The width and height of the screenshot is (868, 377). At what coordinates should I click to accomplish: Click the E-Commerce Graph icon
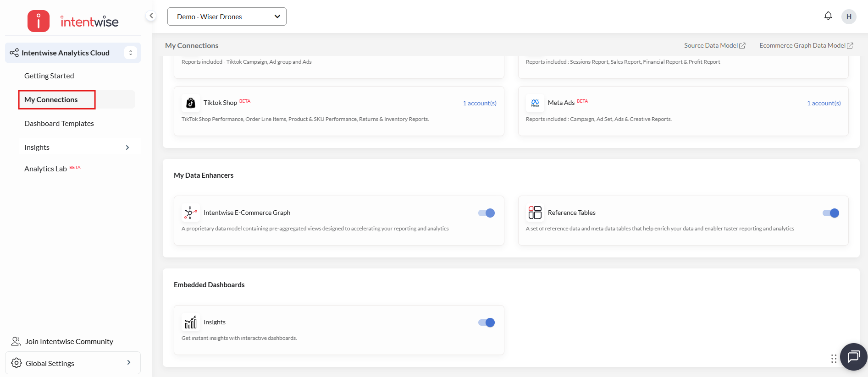(191, 213)
